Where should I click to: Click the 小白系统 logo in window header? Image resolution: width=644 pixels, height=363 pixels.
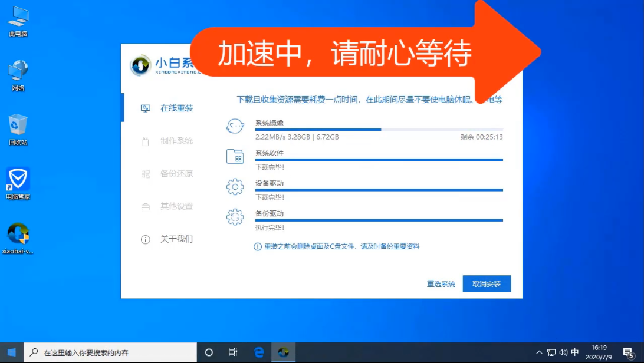(x=140, y=65)
